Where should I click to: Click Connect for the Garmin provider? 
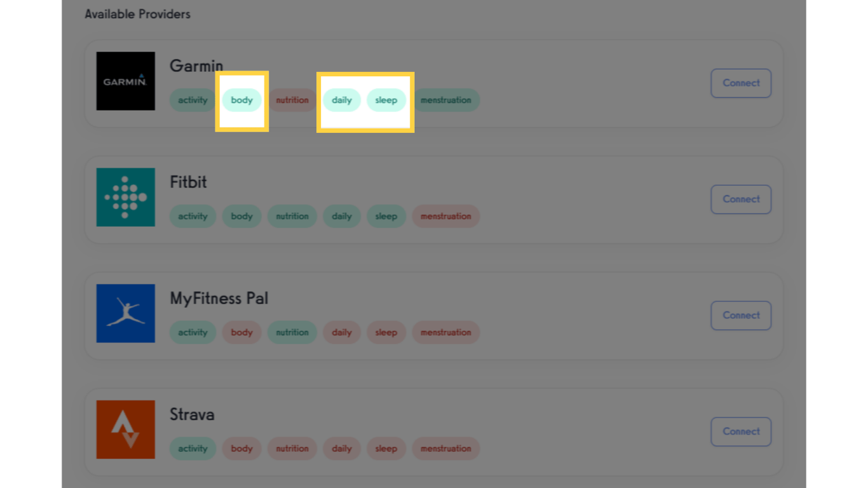pos(740,83)
